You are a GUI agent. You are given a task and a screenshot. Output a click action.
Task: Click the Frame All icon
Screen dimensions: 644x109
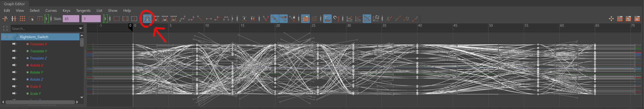tap(116, 19)
